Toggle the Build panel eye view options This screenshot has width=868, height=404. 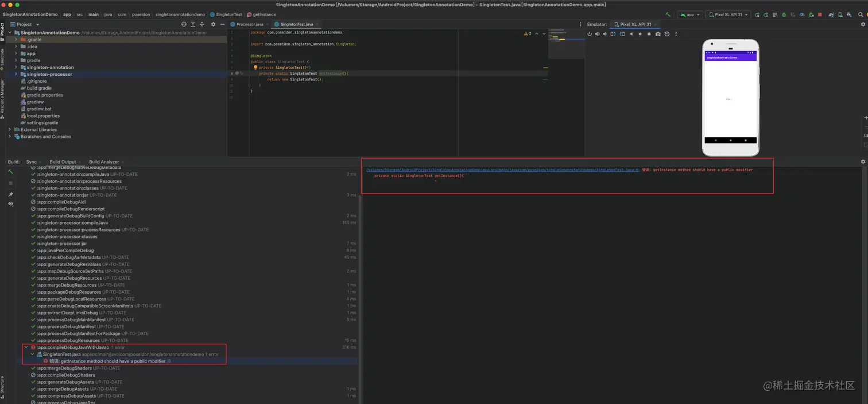(10, 204)
